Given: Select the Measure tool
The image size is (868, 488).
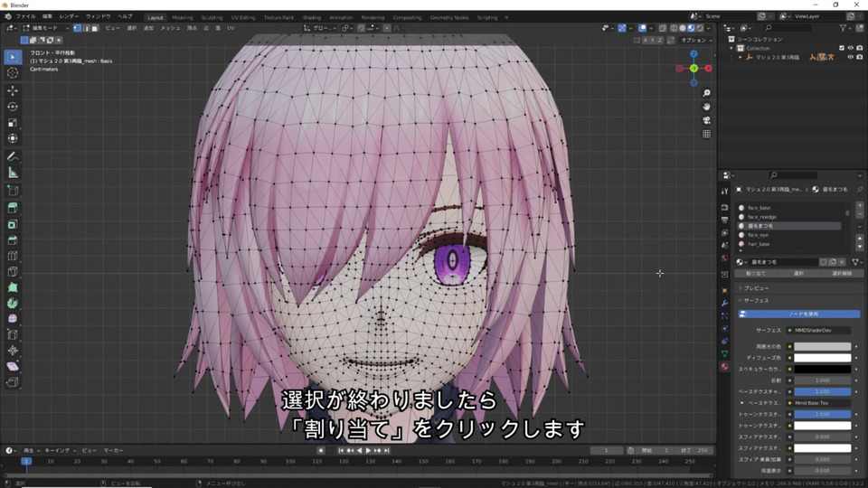Looking at the screenshot, I should (13, 174).
